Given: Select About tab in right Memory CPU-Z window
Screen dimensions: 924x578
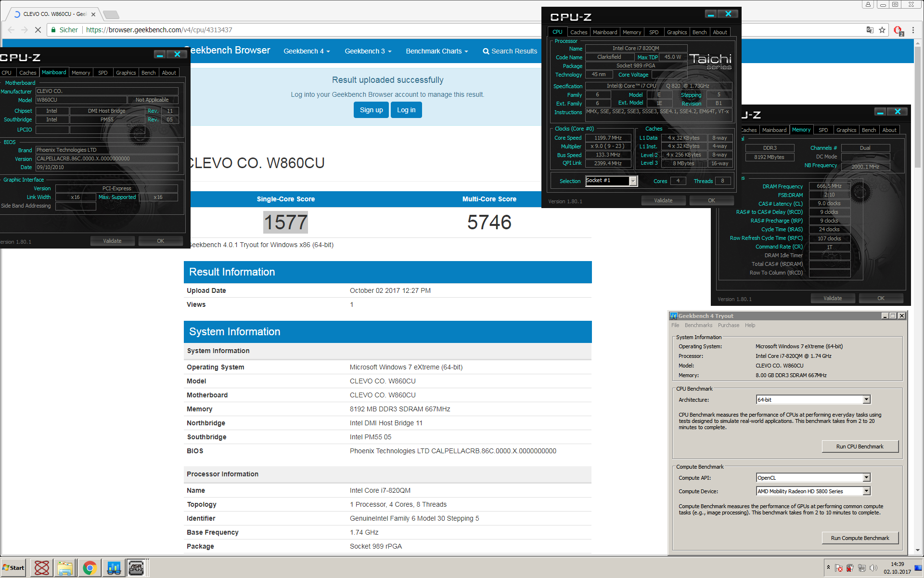Looking at the screenshot, I should [889, 130].
